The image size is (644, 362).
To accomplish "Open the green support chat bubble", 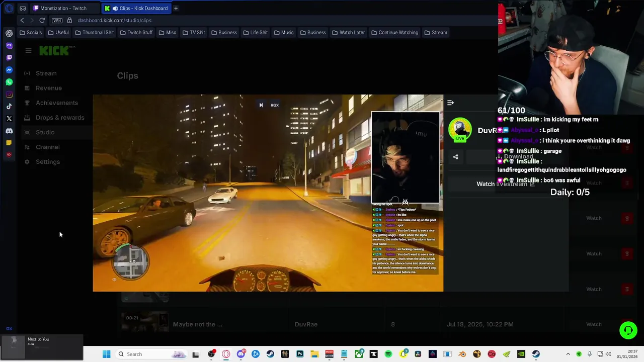I will tap(628, 330).
